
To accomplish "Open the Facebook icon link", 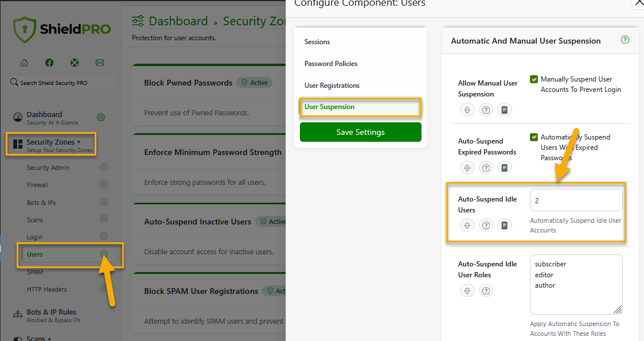I will (x=49, y=63).
